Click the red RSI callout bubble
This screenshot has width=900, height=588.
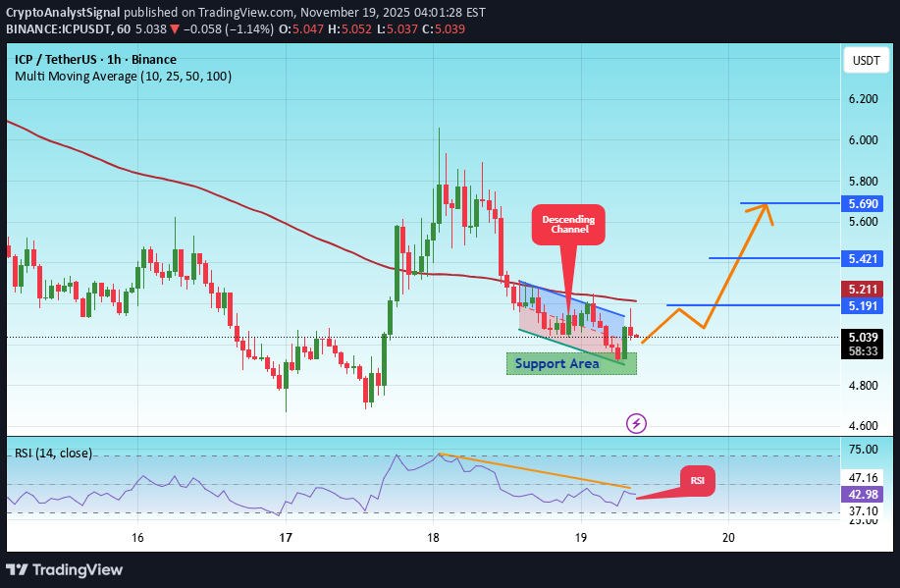[x=697, y=481]
